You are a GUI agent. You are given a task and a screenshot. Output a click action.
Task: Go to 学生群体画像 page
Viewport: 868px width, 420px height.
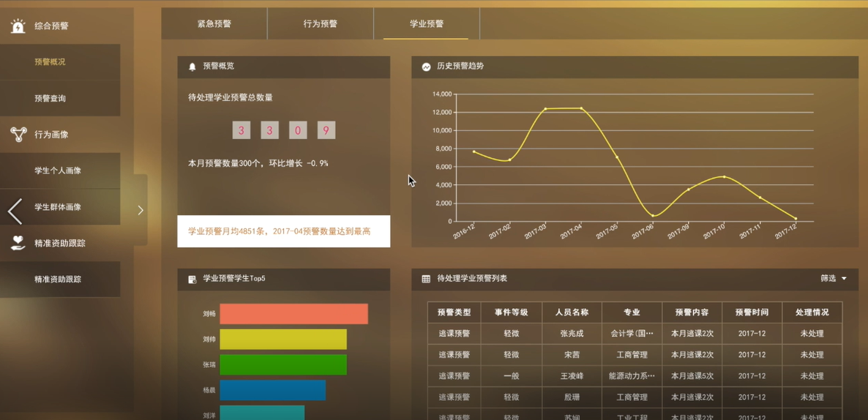(x=58, y=208)
